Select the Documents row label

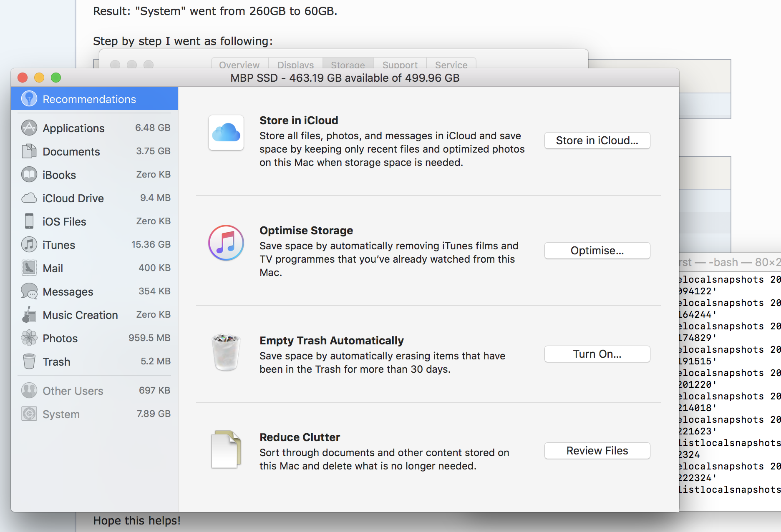click(71, 151)
